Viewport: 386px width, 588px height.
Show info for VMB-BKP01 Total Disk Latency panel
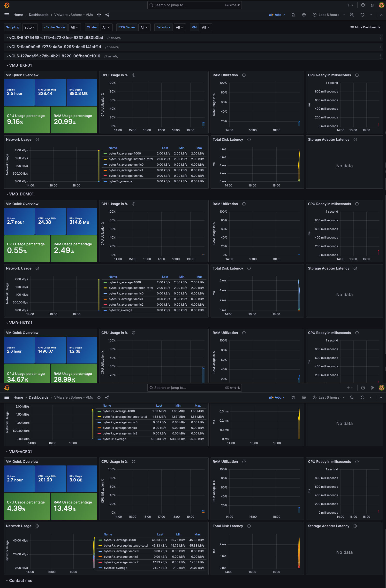point(249,139)
